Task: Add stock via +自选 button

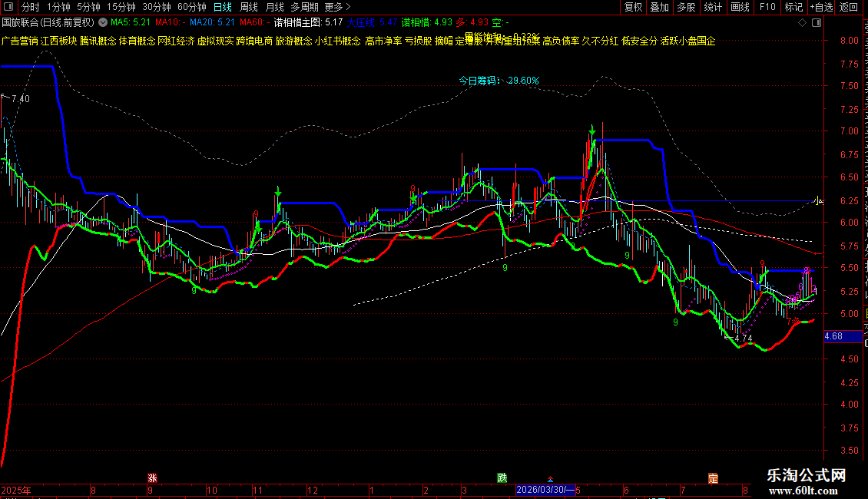Action: pos(821,7)
